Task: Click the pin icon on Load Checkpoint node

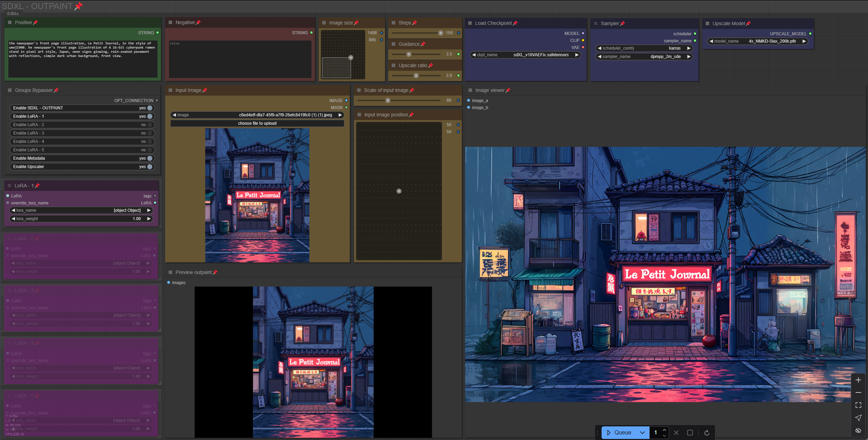Action: tap(515, 23)
